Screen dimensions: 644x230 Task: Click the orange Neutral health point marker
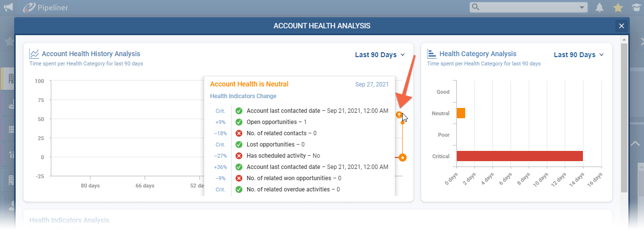coord(399,115)
